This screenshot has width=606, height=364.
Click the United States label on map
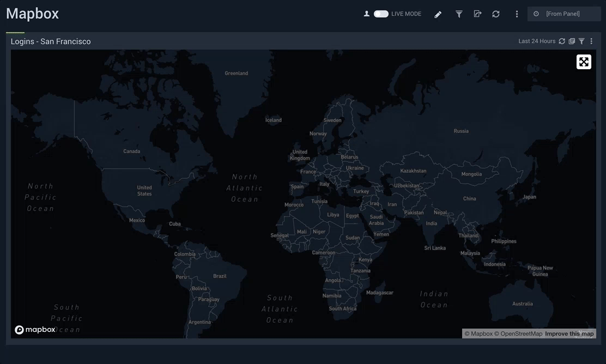[x=144, y=191]
